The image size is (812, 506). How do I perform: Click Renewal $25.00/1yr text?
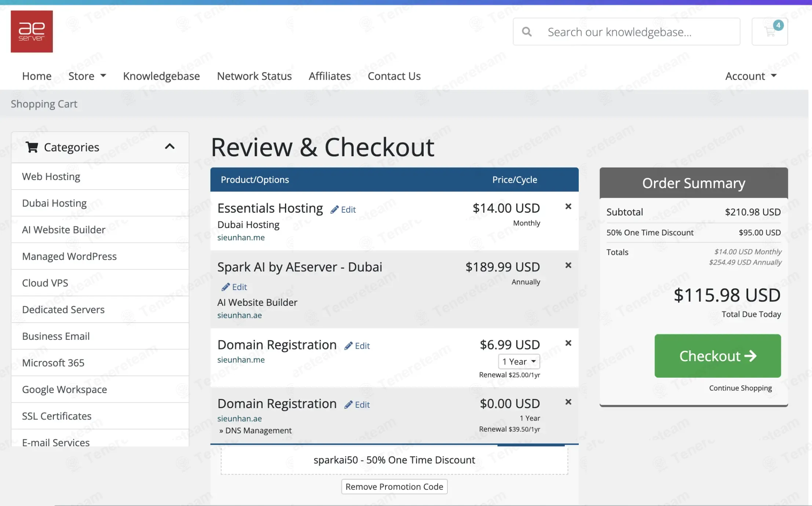(x=509, y=375)
